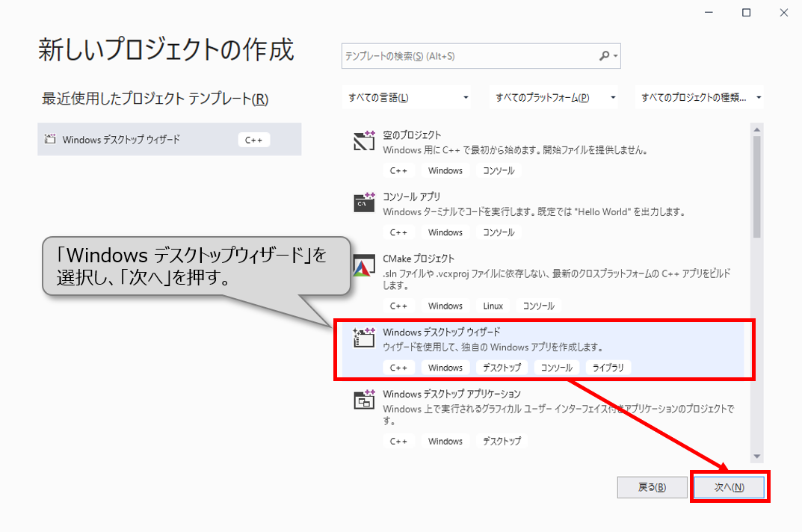Screen dimensions: 802x532
Task: Click C++ tag under CMake プロジェクト
Action: (398, 306)
